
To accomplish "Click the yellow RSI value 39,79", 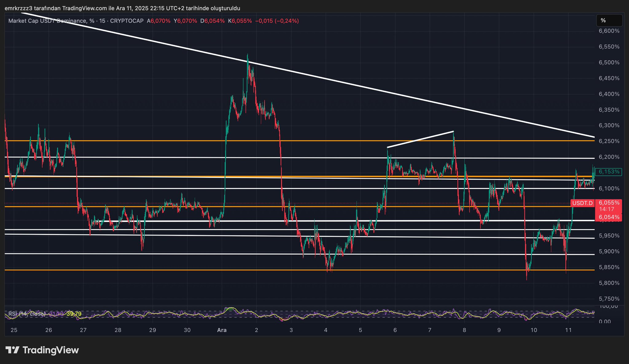I will [74, 314].
